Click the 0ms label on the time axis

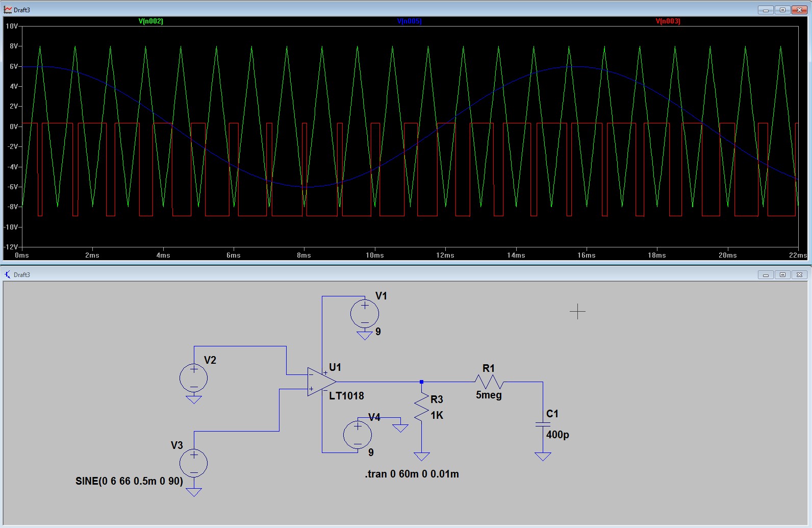22,255
